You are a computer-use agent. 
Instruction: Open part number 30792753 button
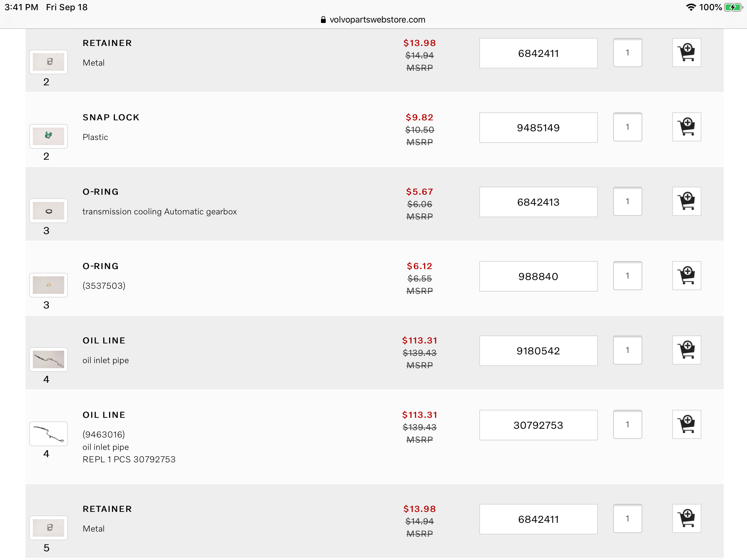coord(538,425)
